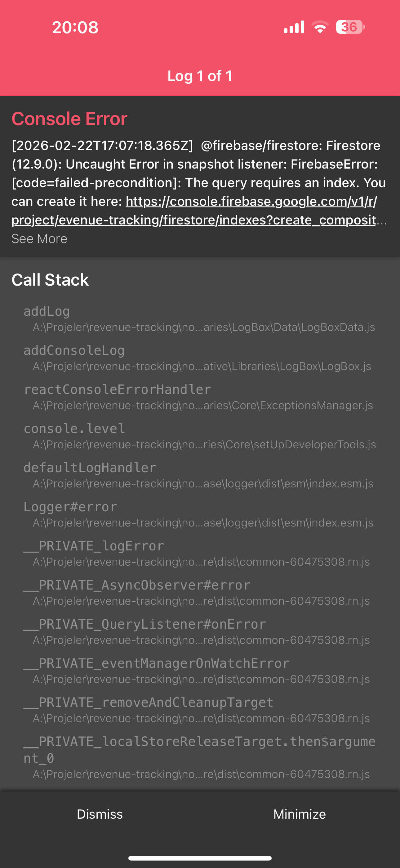Select the defaultLogHandler stack frame

click(200, 475)
